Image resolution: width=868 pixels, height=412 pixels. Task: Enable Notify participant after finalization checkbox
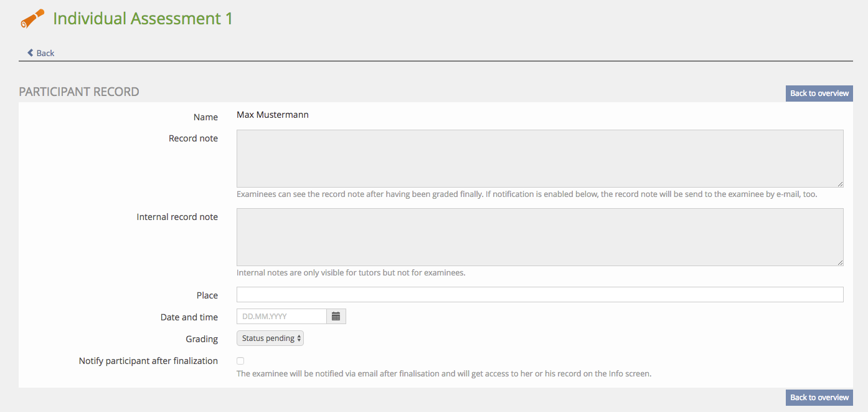pos(240,361)
